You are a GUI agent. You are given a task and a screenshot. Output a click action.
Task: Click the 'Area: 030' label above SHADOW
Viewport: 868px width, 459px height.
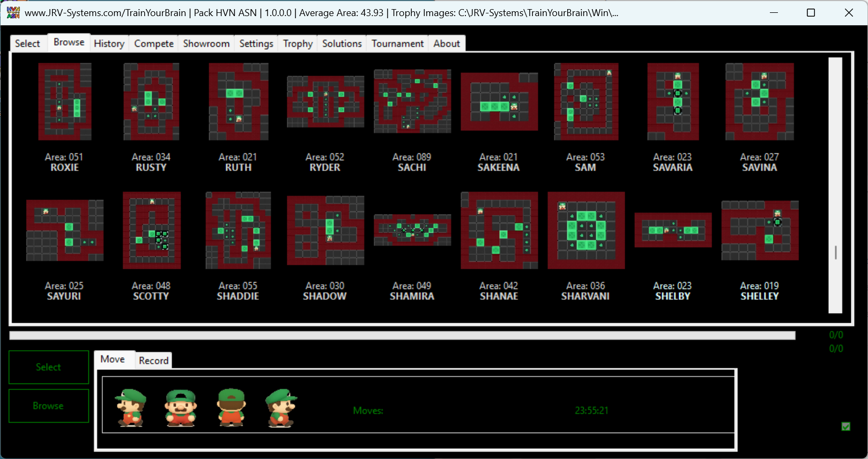pos(325,286)
